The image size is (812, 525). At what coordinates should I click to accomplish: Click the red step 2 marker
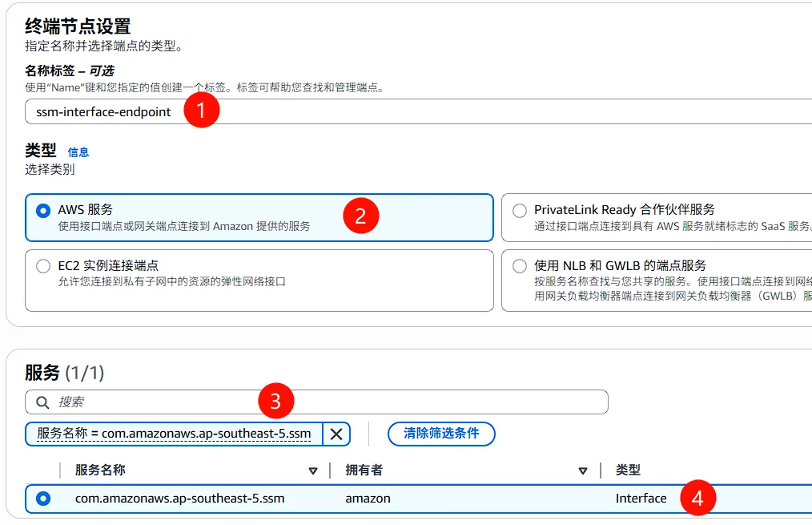click(x=360, y=216)
